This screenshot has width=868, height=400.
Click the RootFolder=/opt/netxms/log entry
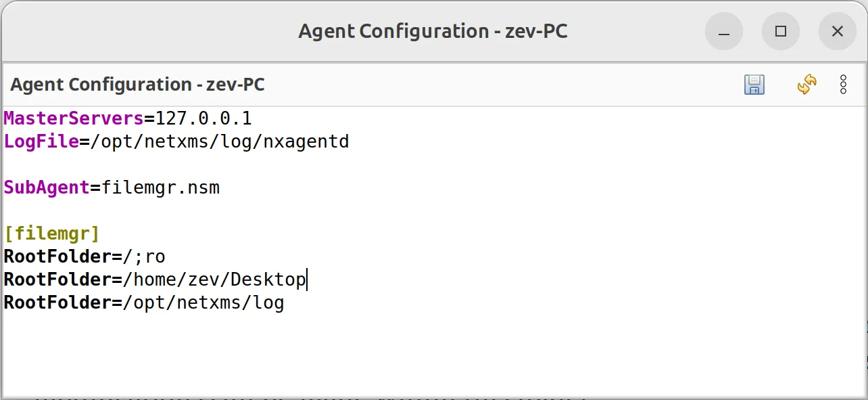pos(143,303)
